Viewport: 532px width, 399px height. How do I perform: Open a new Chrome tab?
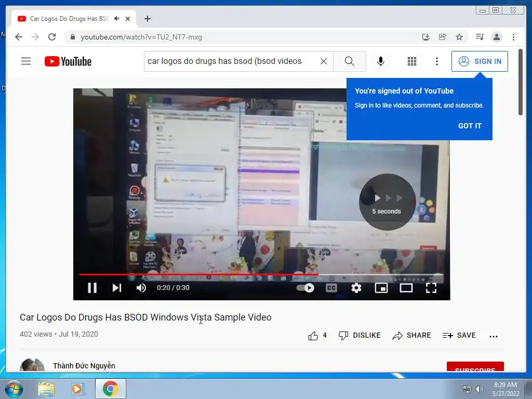coord(147,19)
